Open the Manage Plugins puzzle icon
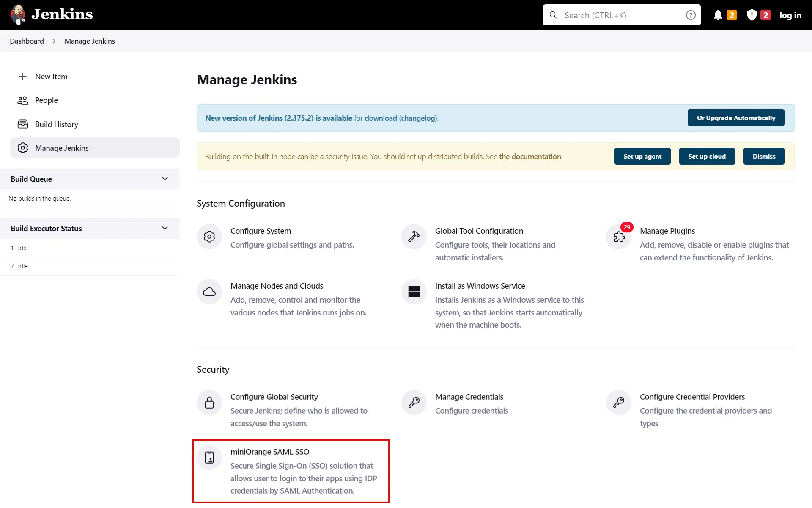This screenshot has width=812, height=508. pyautogui.click(x=618, y=237)
